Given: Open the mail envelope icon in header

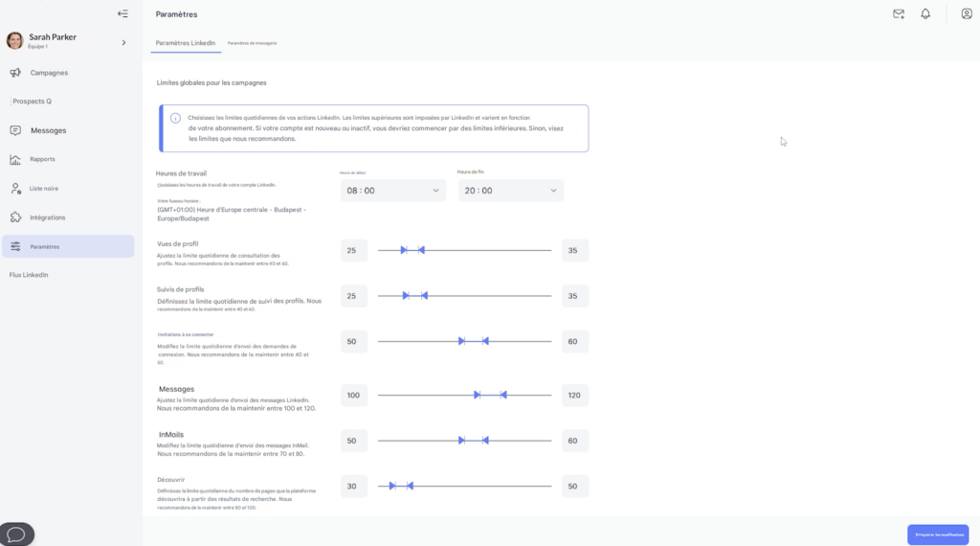Looking at the screenshot, I should (899, 13).
